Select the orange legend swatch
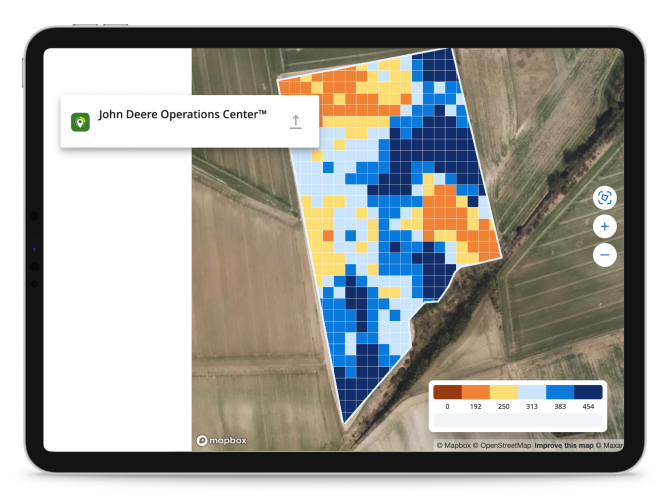The height and width of the screenshot is (500, 670). pyautogui.click(x=475, y=392)
